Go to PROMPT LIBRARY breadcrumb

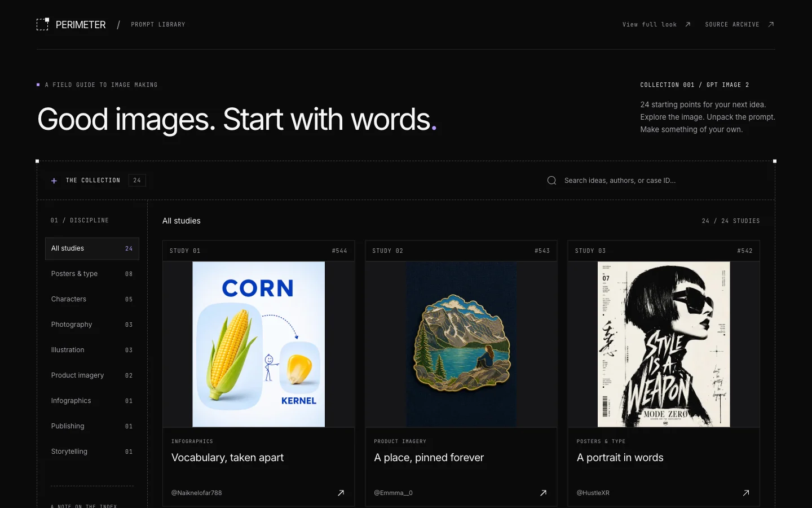[x=158, y=24]
